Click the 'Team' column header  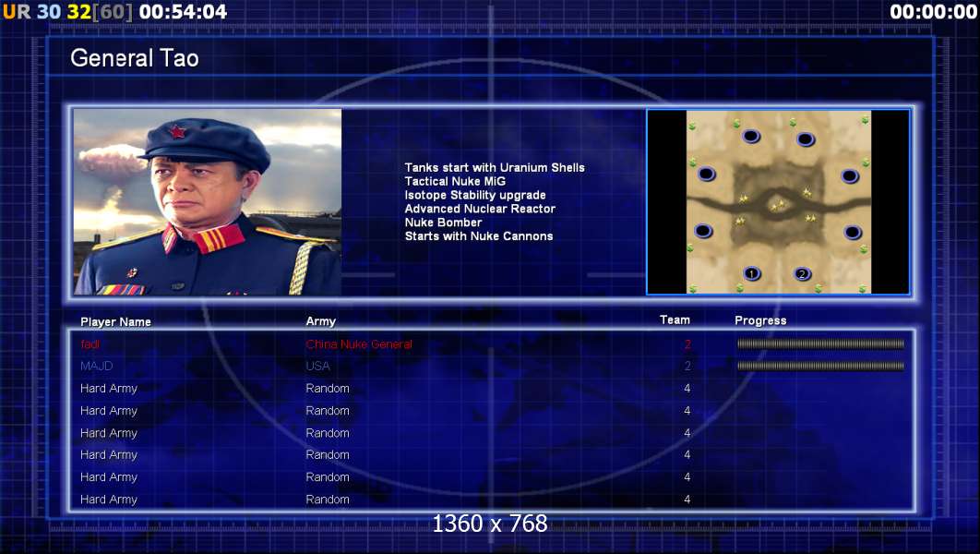(x=675, y=319)
